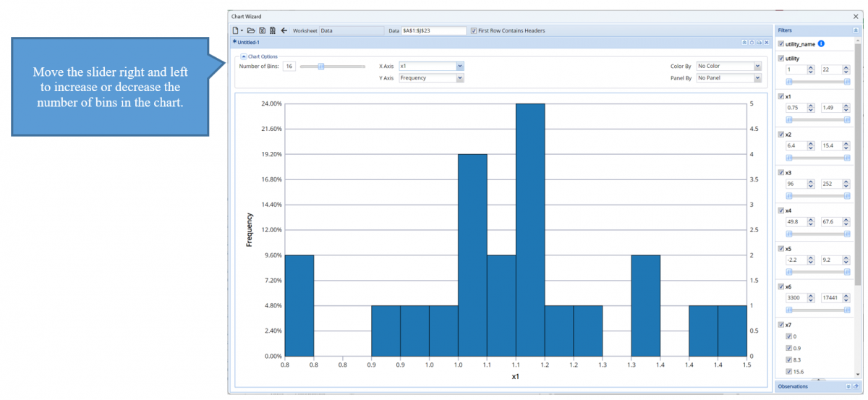Collapse the Chart Options section
The image size is (868, 400).
point(244,56)
